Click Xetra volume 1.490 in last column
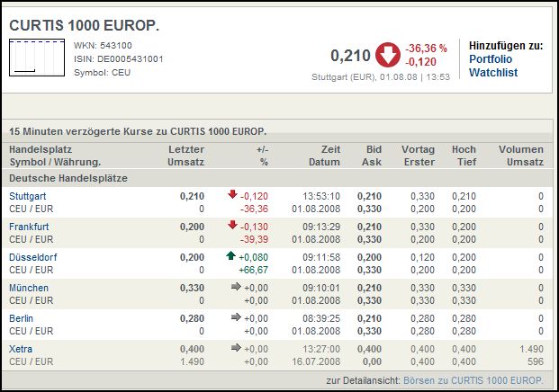The width and height of the screenshot is (559, 392). (x=532, y=350)
